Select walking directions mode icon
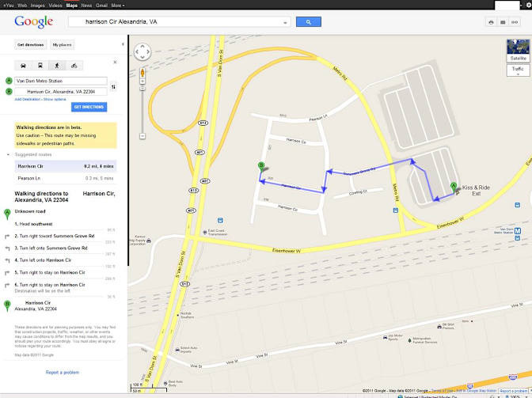The image size is (532, 398). tap(57, 66)
